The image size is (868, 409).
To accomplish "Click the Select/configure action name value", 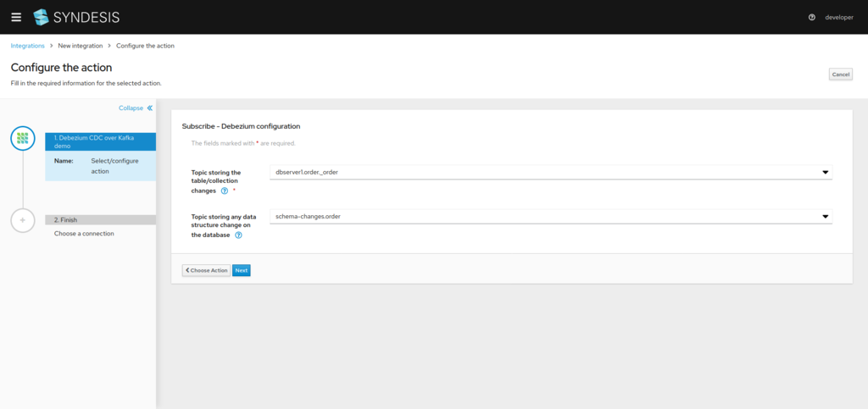I will [114, 166].
